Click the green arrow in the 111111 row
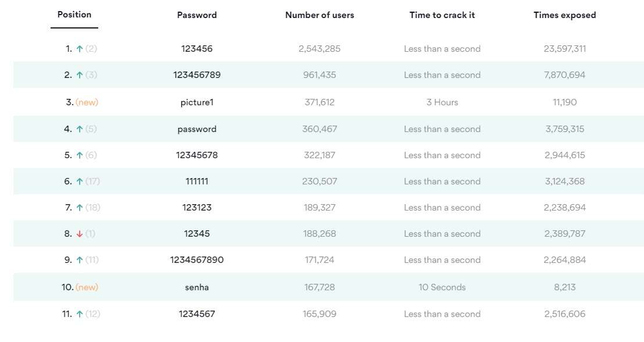The width and height of the screenshot is (644, 342). coord(80,181)
